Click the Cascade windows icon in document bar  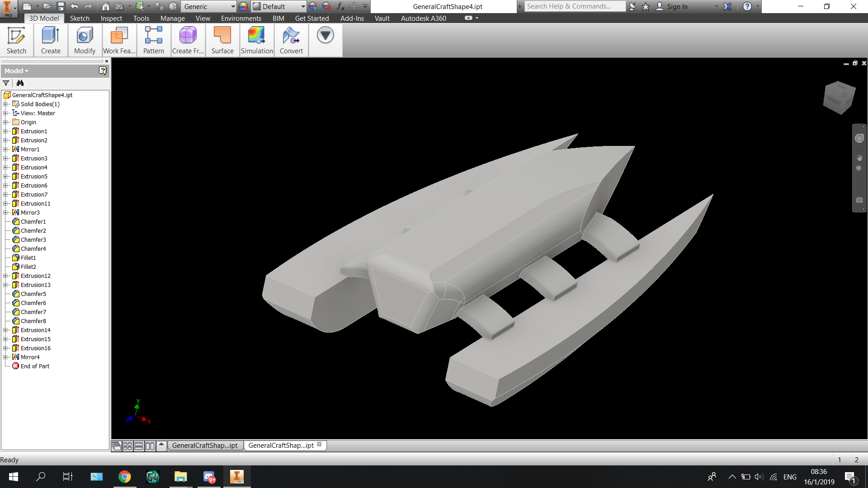116,446
